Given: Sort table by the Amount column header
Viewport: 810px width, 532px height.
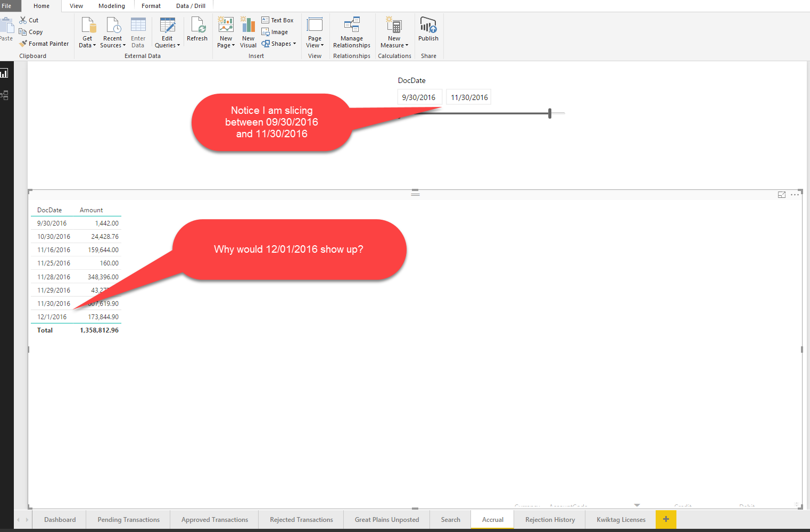Looking at the screenshot, I should [92, 210].
